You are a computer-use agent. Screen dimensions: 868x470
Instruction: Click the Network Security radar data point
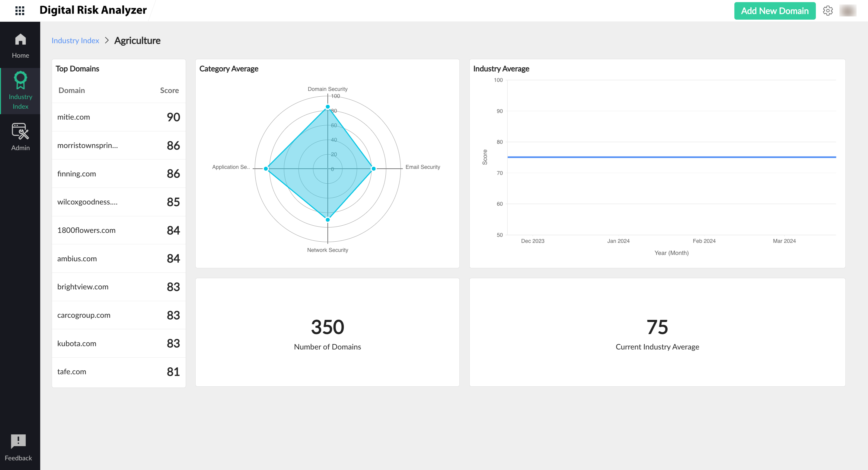[327, 220]
